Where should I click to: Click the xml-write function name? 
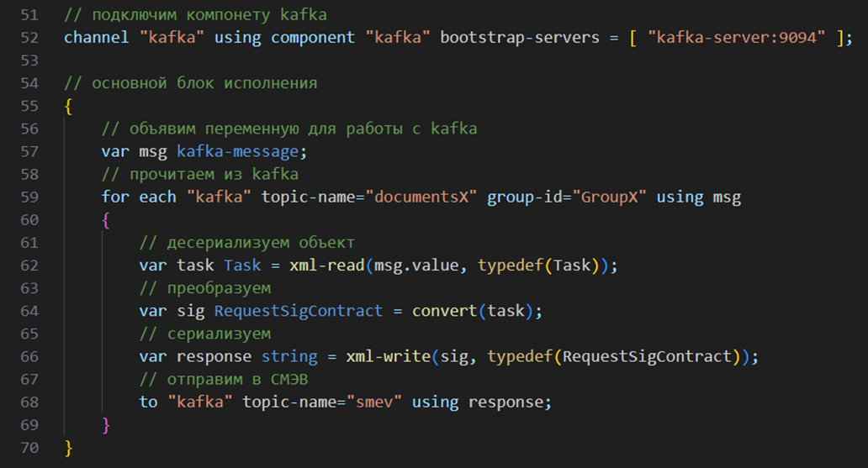tap(388, 356)
